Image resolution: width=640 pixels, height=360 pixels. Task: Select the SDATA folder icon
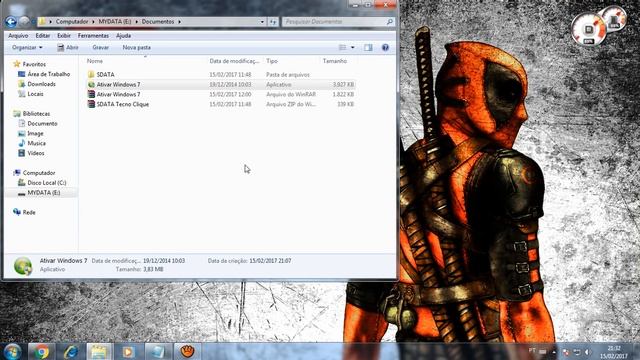pos(91,75)
